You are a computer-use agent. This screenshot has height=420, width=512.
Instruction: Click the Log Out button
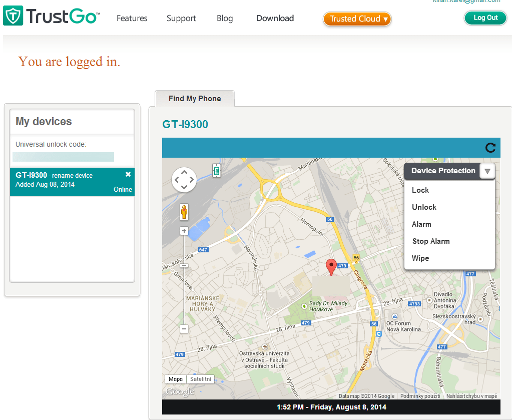pos(485,18)
